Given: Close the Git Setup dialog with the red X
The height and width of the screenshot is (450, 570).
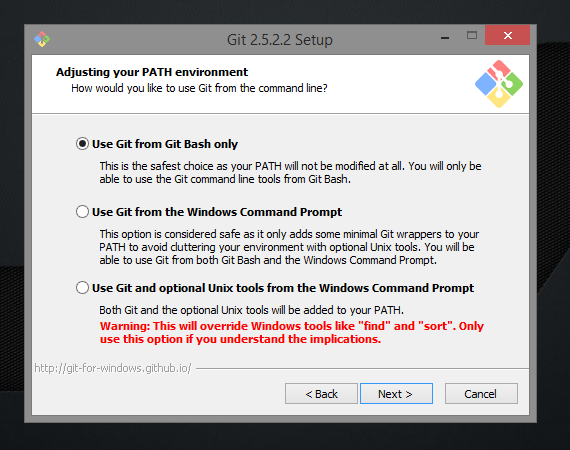Looking at the screenshot, I should [x=507, y=35].
